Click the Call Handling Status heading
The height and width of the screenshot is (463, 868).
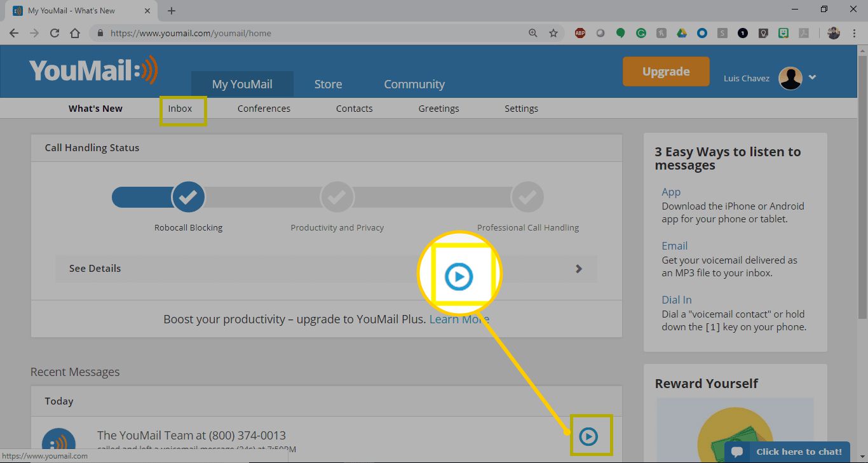92,147
